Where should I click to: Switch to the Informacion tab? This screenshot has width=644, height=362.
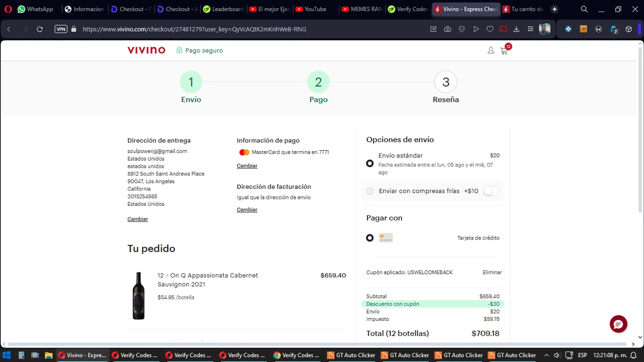(84, 9)
